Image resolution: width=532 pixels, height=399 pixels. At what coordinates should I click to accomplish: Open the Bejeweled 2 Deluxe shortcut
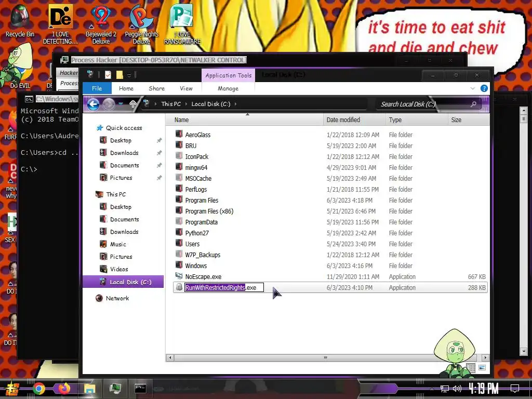(101, 24)
